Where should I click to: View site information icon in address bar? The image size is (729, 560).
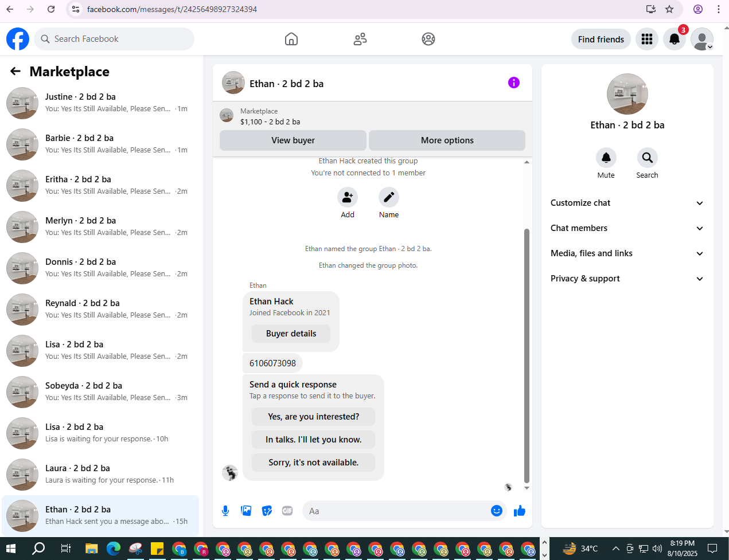pos(76,9)
